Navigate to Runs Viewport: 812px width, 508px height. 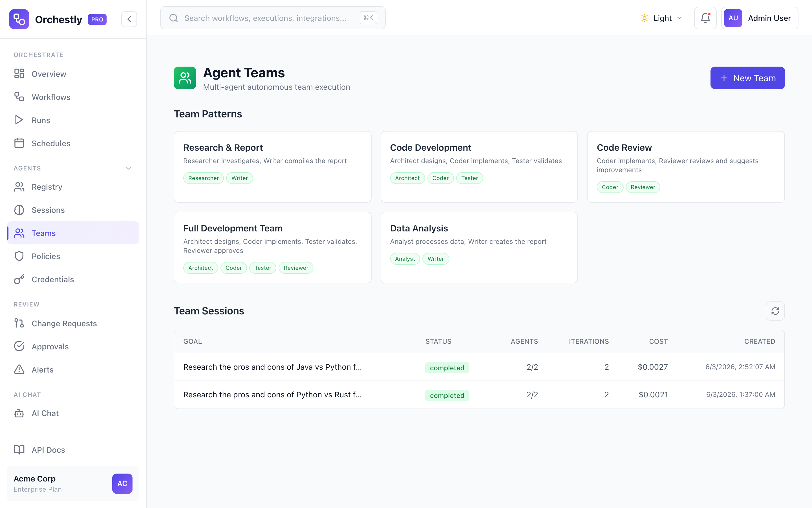[73, 120]
